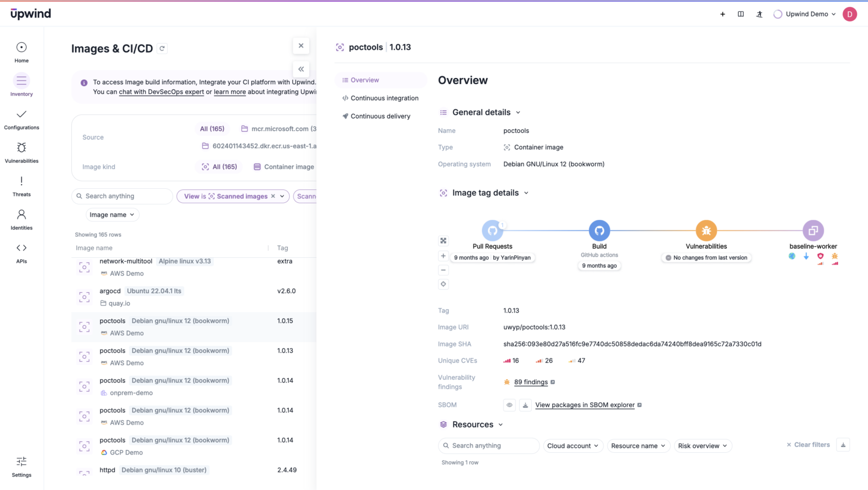Preview the SBOM with the eye icon
868x490 pixels.
coord(509,405)
